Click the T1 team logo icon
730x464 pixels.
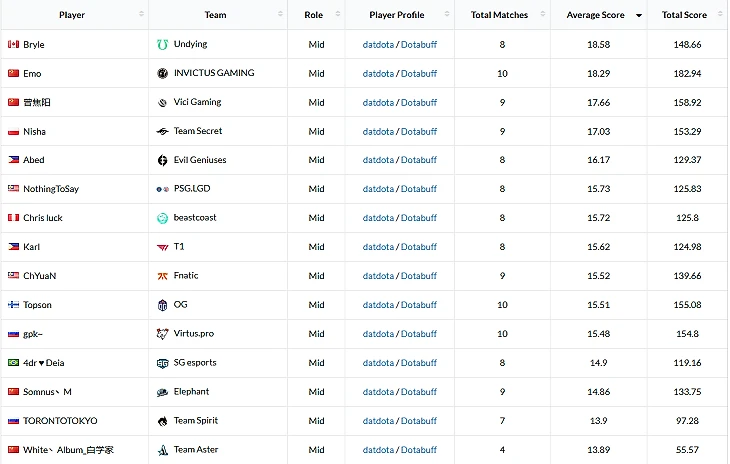(x=163, y=247)
